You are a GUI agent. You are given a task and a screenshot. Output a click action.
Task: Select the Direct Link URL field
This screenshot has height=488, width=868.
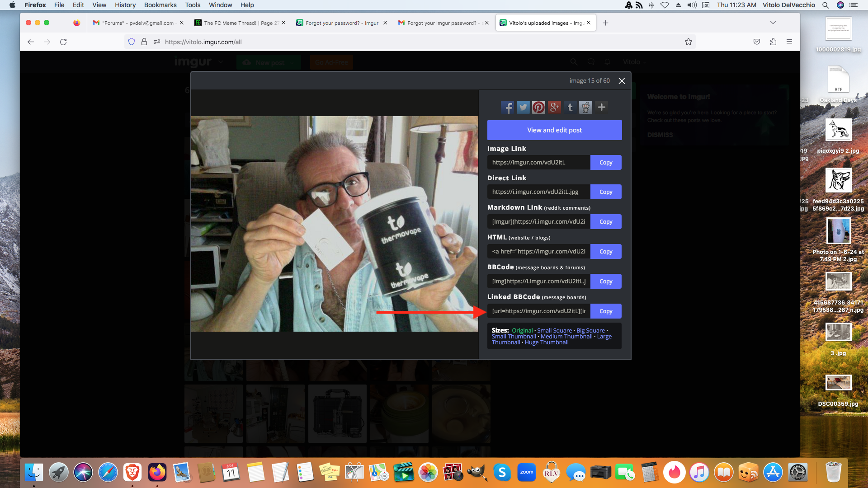coord(539,192)
